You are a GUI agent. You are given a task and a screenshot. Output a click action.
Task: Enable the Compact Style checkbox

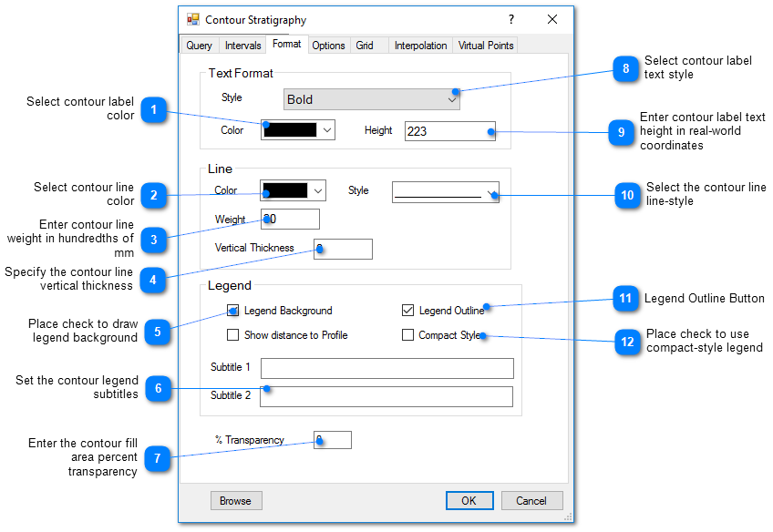(x=407, y=335)
